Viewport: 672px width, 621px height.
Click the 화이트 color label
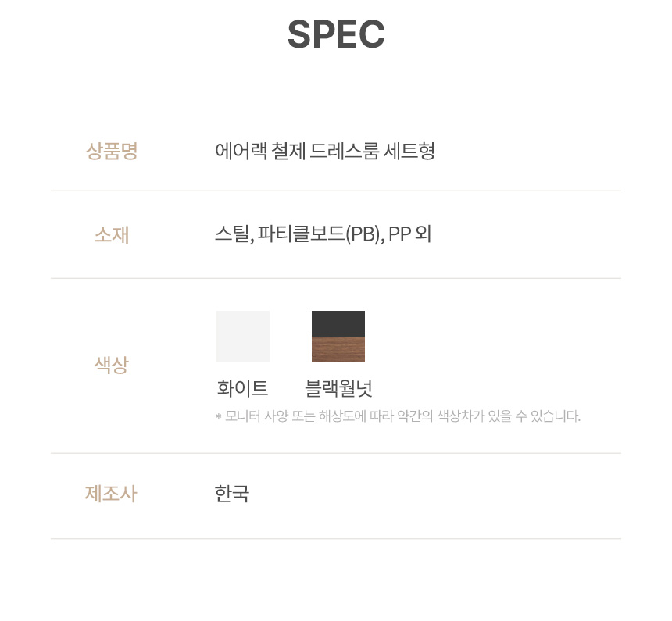242,388
